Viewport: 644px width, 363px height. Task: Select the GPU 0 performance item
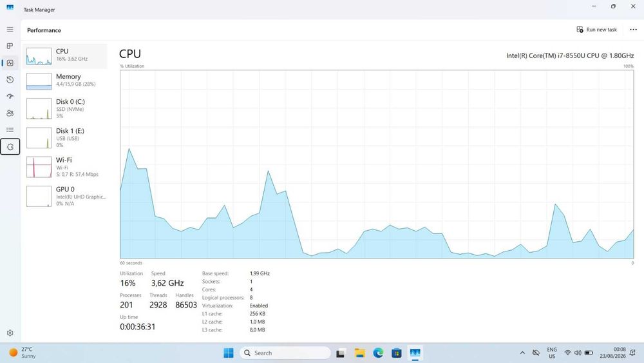tap(65, 196)
